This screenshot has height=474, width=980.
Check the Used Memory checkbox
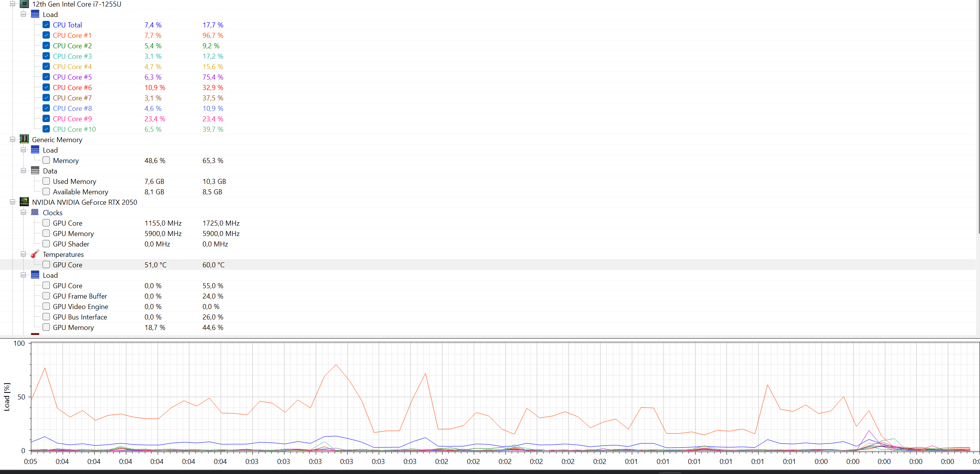click(46, 181)
